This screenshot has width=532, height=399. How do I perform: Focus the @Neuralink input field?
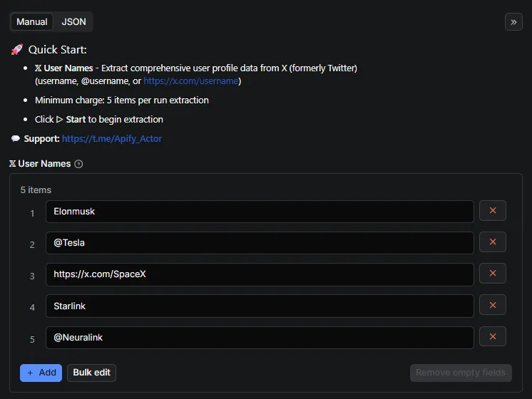click(260, 338)
